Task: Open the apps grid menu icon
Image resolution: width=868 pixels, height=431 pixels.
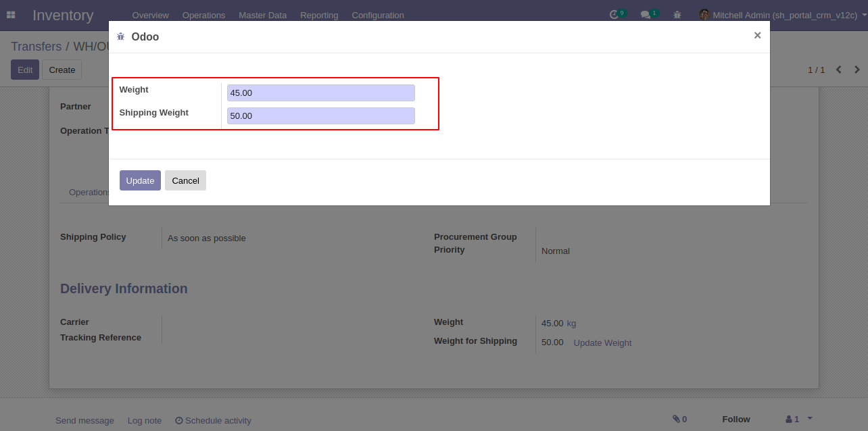Action: [11, 15]
